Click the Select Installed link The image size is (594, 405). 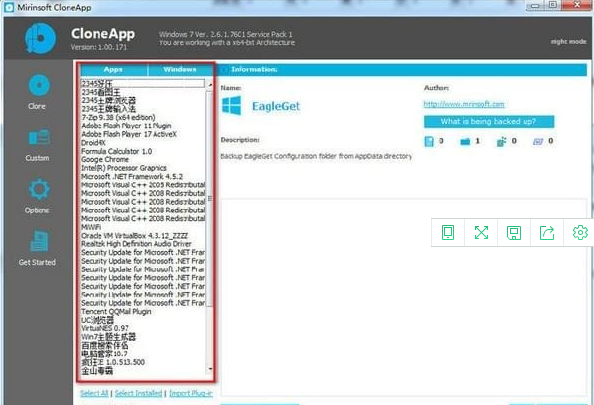tap(138, 394)
